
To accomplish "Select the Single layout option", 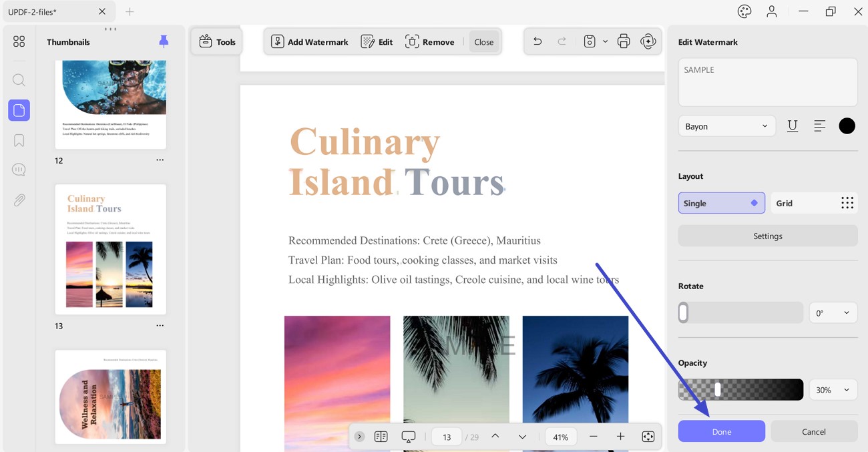I will point(722,203).
